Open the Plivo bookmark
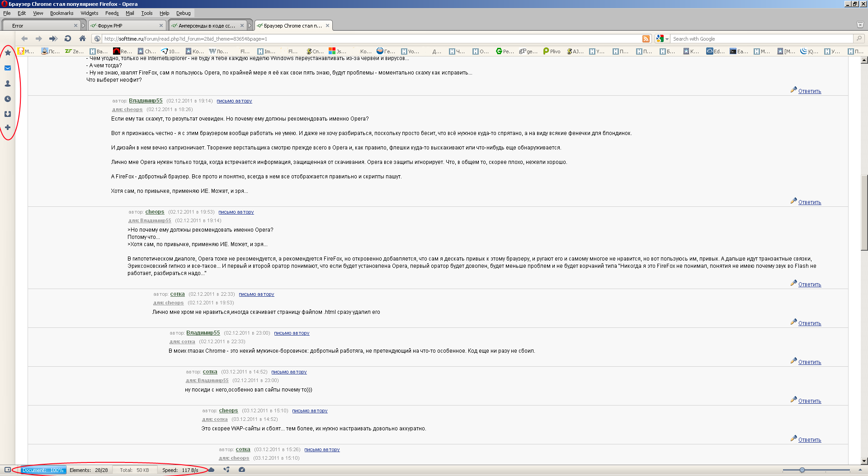 tap(552, 51)
